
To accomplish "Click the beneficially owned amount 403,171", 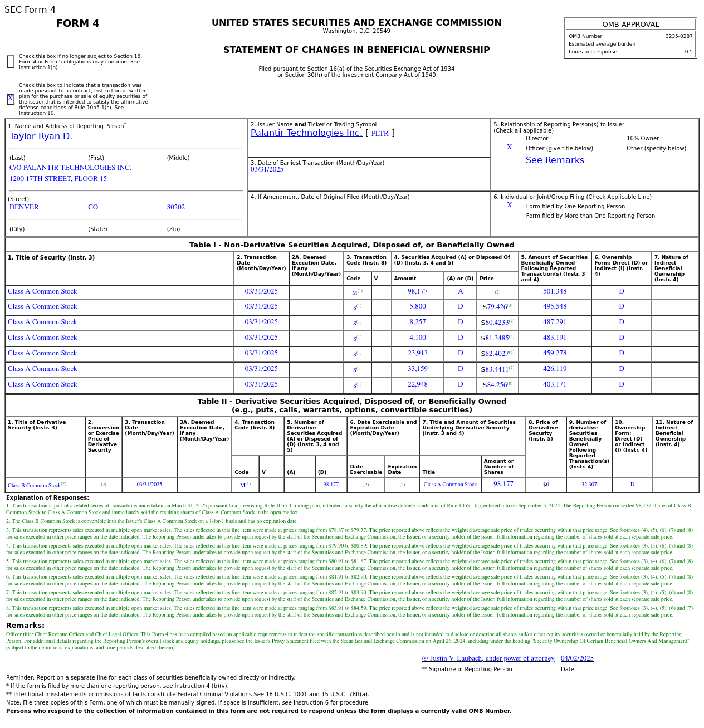I will (x=555, y=384).
